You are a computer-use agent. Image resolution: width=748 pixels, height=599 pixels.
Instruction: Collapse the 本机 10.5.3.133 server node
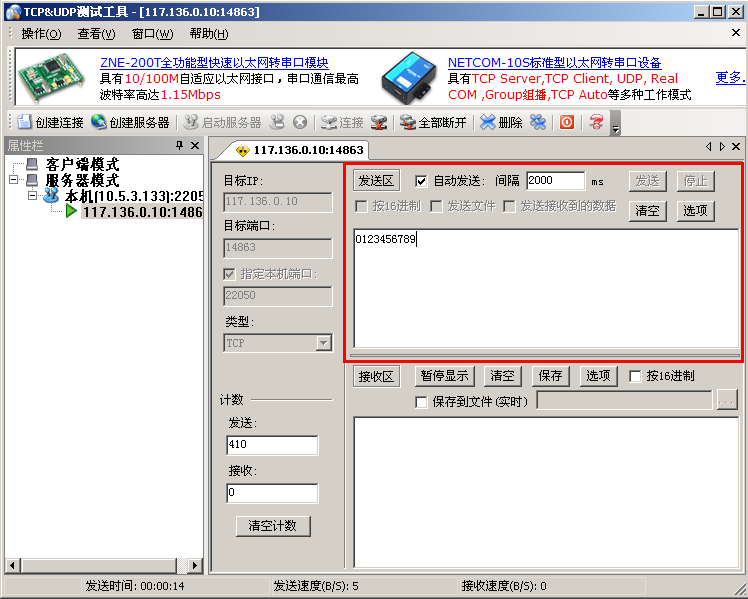click(32, 195)
